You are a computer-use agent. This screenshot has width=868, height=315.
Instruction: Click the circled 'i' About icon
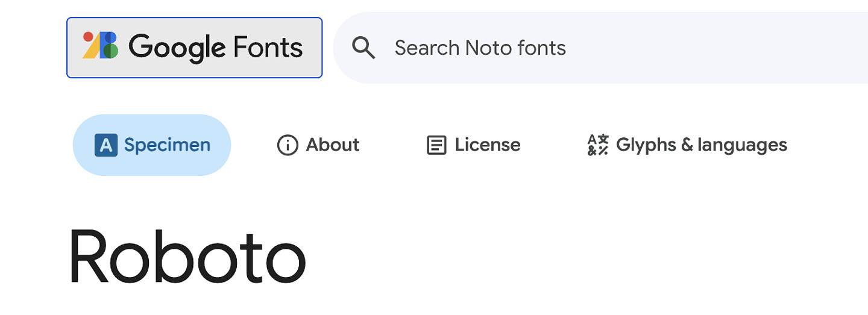tap(288, 145)
